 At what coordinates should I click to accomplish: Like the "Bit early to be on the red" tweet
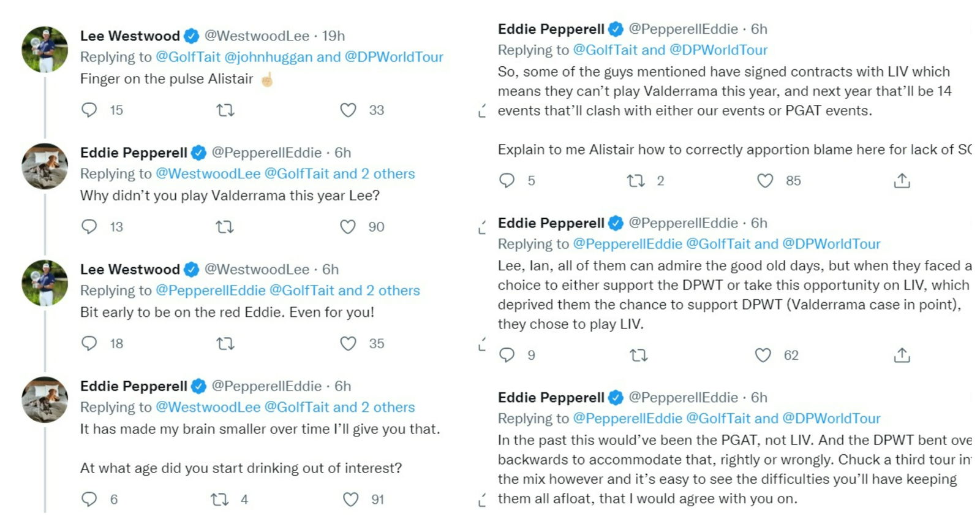pos(348,344)
